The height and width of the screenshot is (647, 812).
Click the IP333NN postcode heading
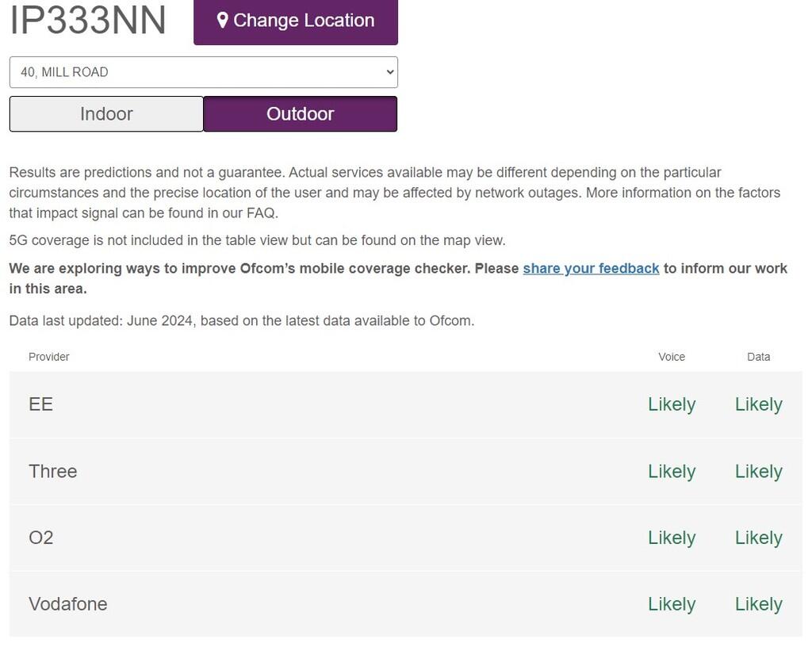coord(88,21)
